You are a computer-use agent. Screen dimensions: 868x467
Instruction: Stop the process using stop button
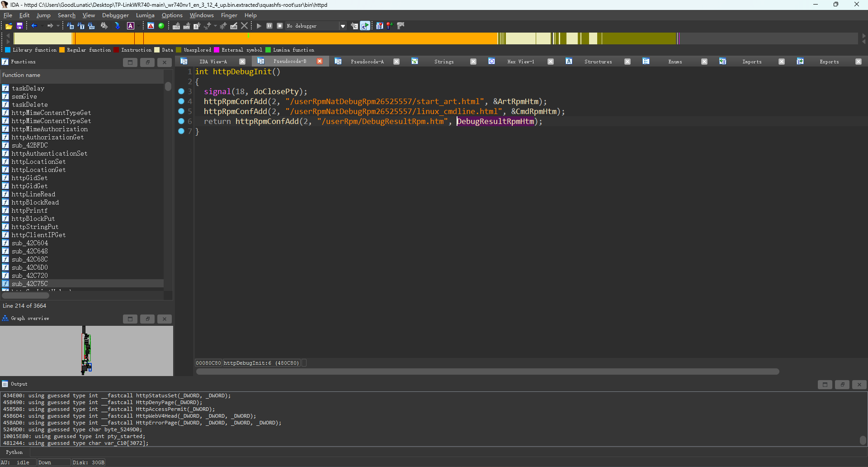(280, 26)
